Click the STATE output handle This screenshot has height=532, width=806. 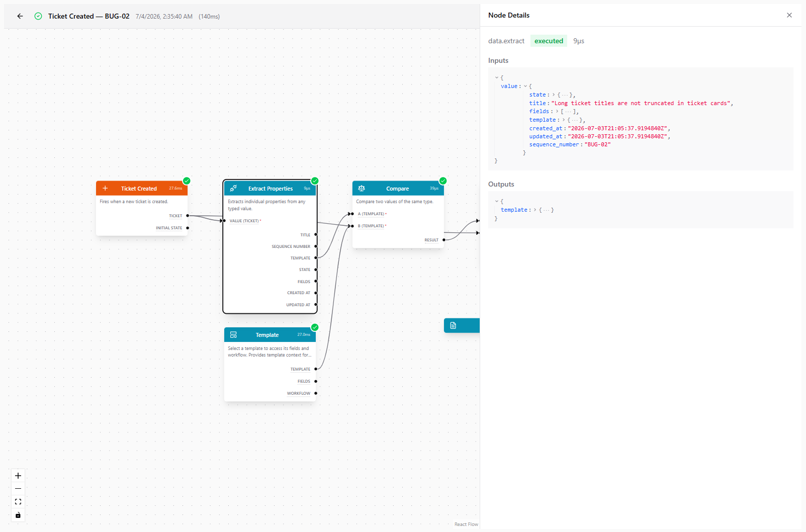pyautogui.click(x=316, y=270)
